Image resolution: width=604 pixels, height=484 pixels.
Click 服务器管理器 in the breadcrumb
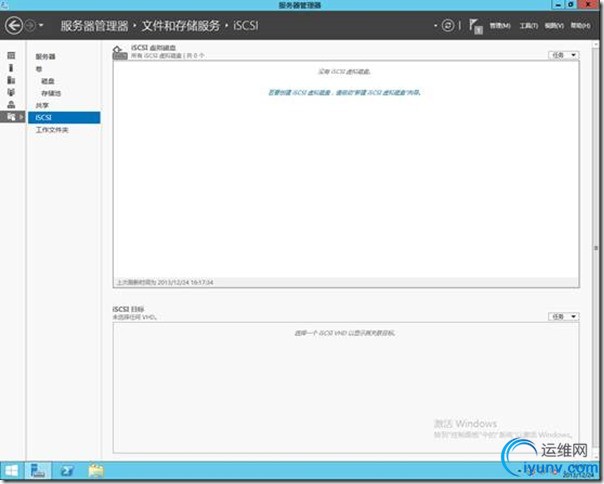click(x=94, y=26)
